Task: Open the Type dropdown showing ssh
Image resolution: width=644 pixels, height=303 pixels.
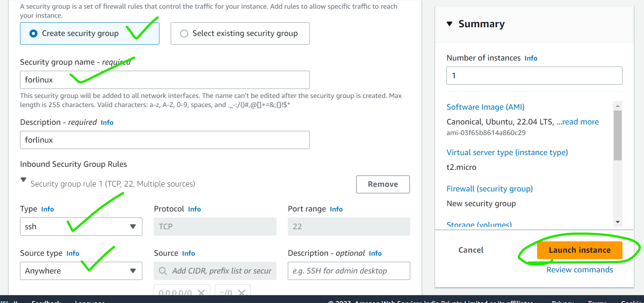Action: [81, 227]
